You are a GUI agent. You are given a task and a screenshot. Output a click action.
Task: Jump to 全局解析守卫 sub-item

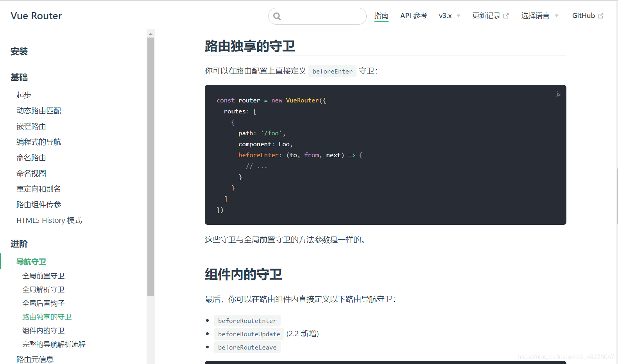[x=43, y=289]
